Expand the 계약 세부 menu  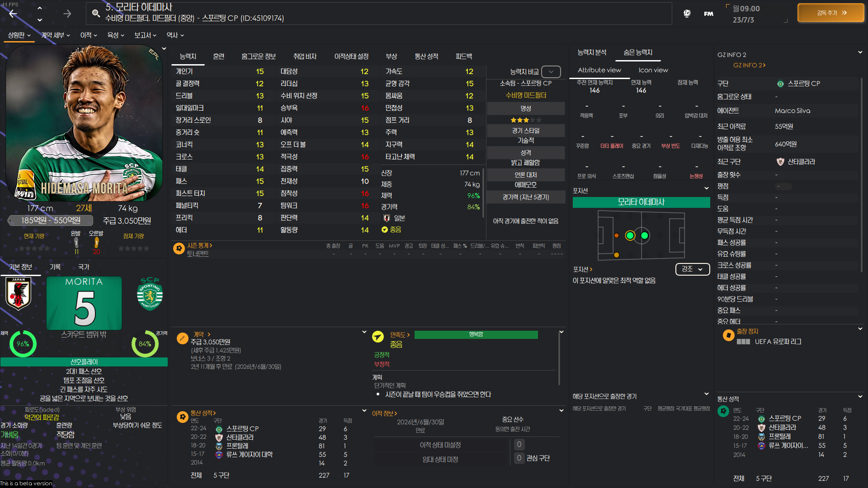click(55, 35)
